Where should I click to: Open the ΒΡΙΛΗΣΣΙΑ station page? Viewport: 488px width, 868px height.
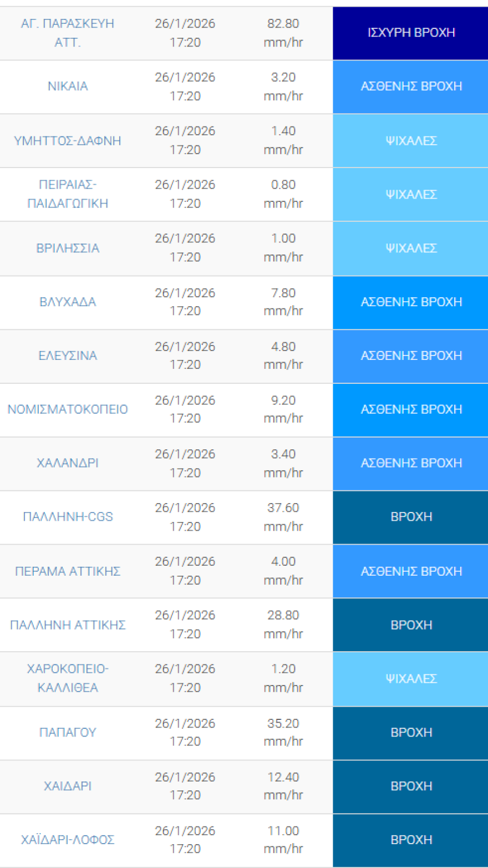tap(68, 248)
